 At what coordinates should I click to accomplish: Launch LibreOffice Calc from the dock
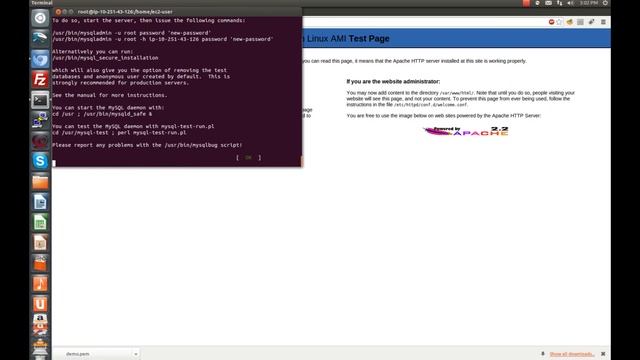tap(40, 222)
